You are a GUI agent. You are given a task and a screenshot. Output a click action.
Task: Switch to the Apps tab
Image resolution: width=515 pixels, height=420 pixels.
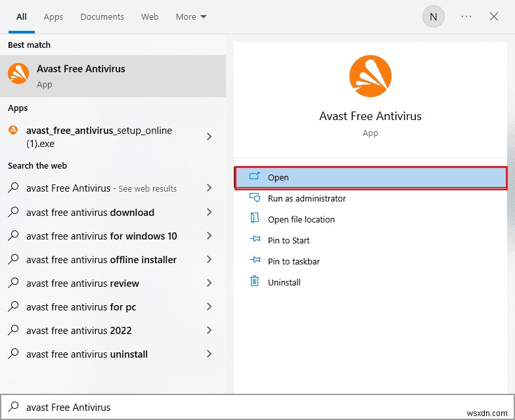point(53,17)
